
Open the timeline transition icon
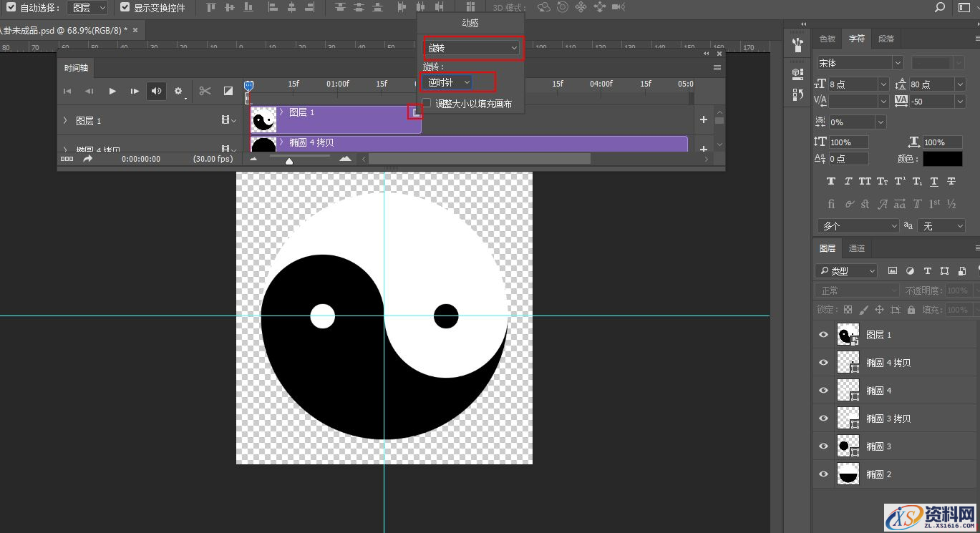[x=228, y=91]
